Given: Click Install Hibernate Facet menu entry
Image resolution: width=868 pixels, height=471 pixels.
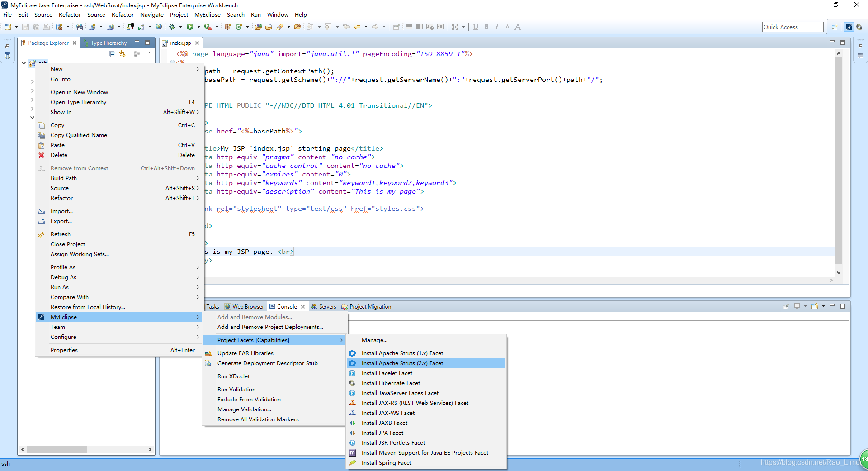Looking at the screenshot, I should [426, 383].
